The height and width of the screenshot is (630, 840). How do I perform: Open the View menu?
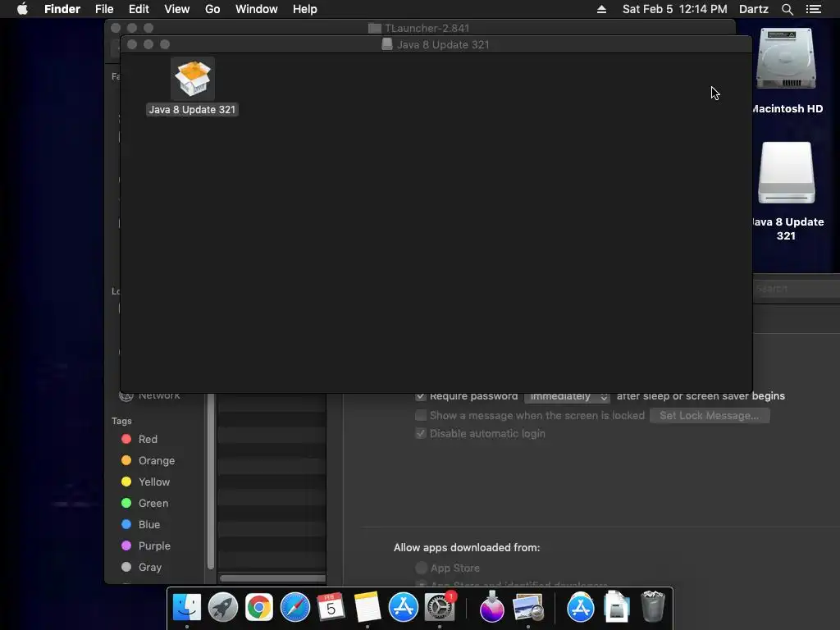pos(177,9)
